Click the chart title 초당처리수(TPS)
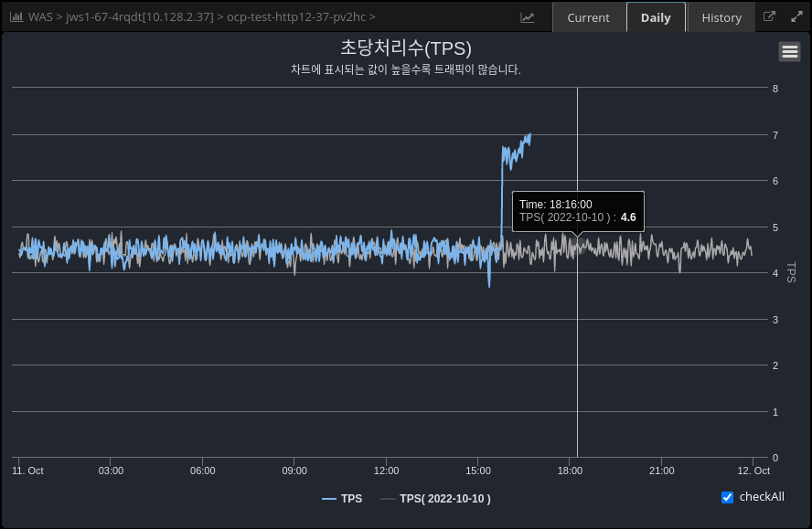 click(406, 48)
